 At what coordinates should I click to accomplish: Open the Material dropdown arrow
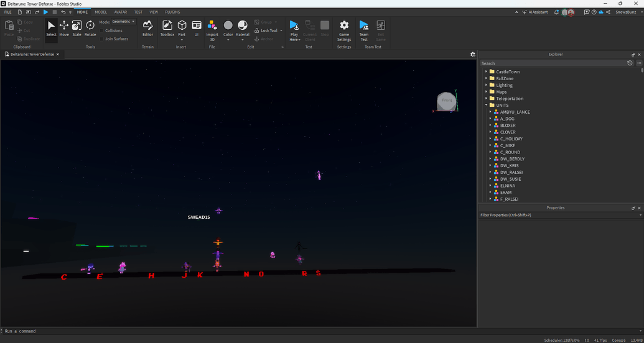(242, 40)
